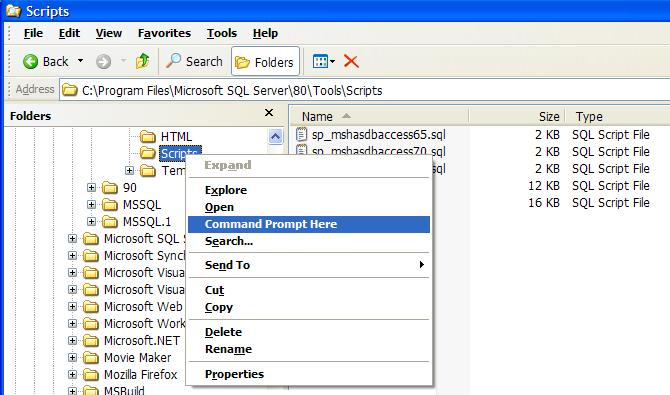This screenshot has width=670, height=395.
Task: Open the File menu
Action: [33, 33]
